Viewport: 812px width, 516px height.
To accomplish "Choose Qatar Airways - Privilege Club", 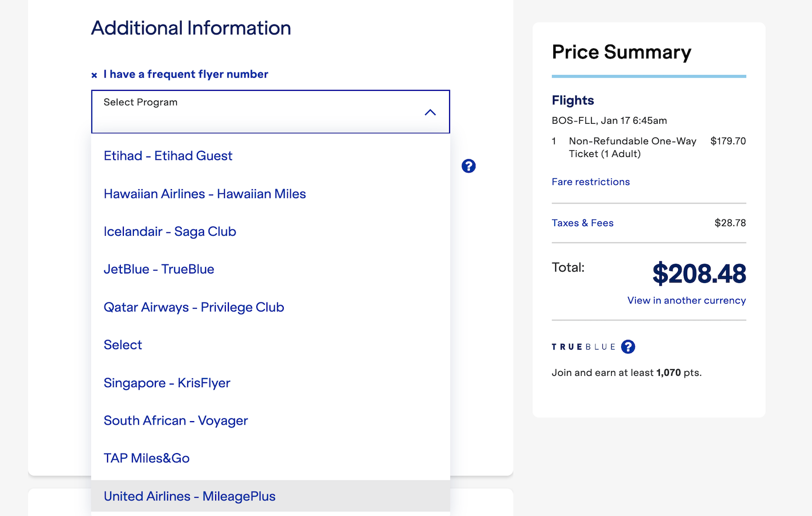I will click(193, 307).
